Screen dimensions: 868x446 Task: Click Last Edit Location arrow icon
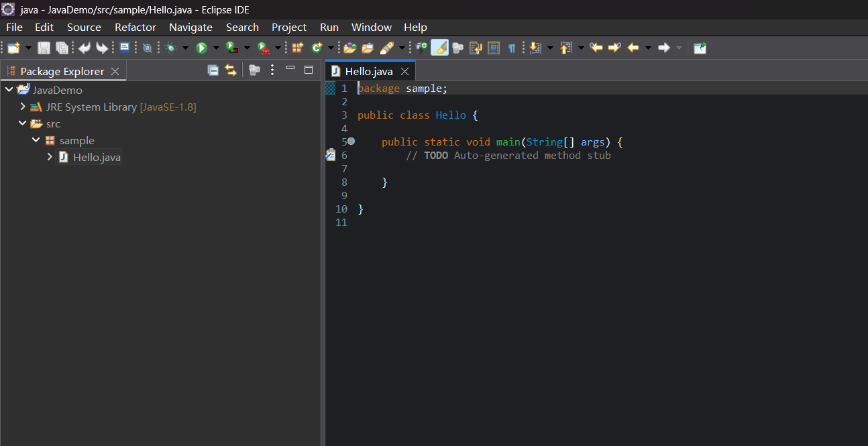pos(596,48)
